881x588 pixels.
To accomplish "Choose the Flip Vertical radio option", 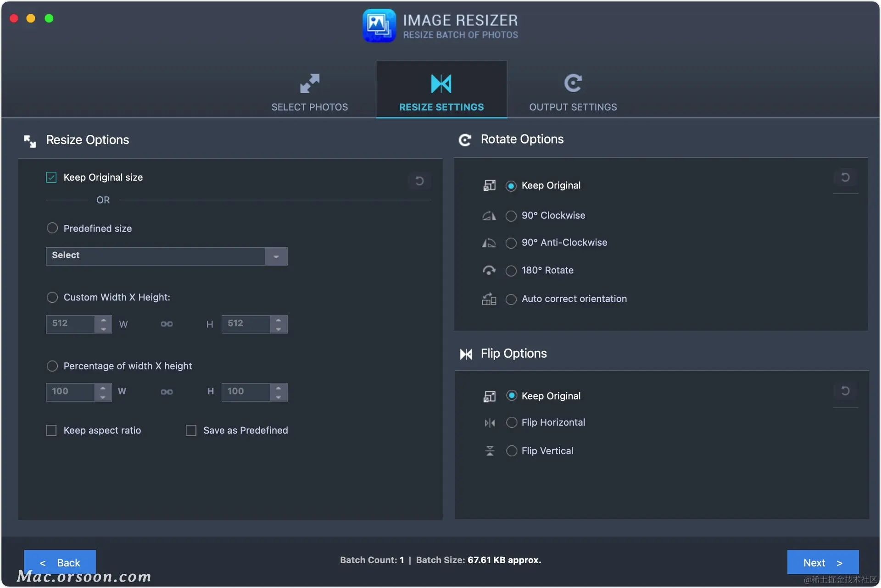I will (x=512, y=451).
